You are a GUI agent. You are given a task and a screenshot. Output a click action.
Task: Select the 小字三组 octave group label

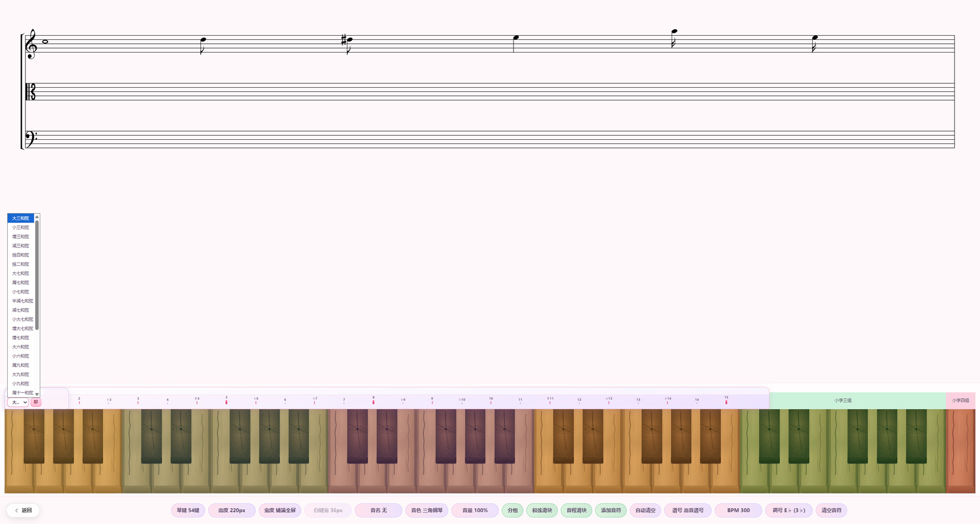843,401
